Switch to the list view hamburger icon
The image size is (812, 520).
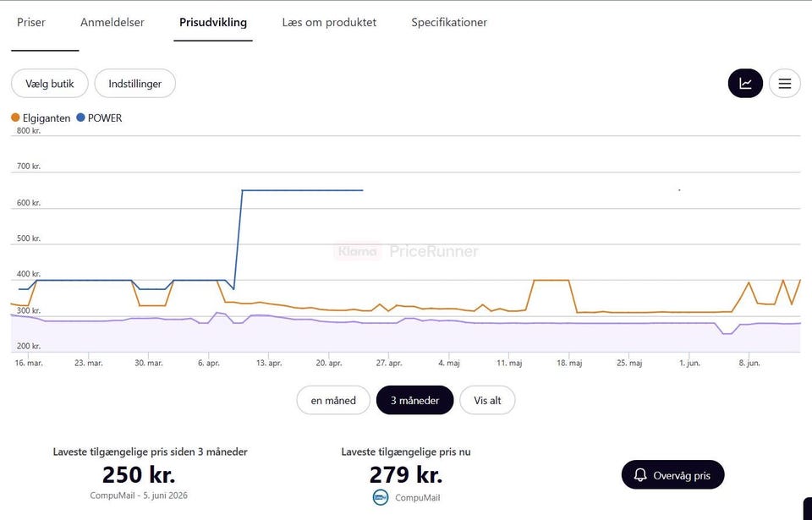pyautogui.click(x=785, y=84)
